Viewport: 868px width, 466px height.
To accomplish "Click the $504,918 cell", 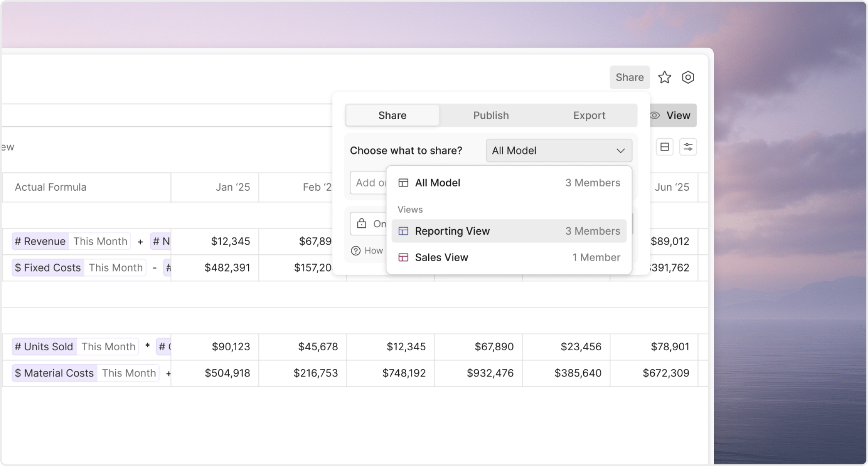I will 215,373.
